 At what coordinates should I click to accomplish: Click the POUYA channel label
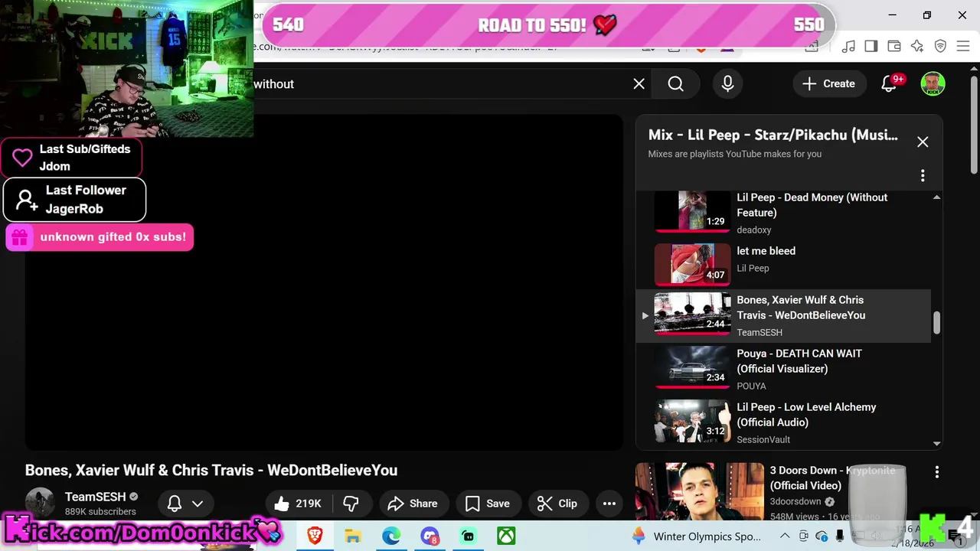click(x=751, y=386)
